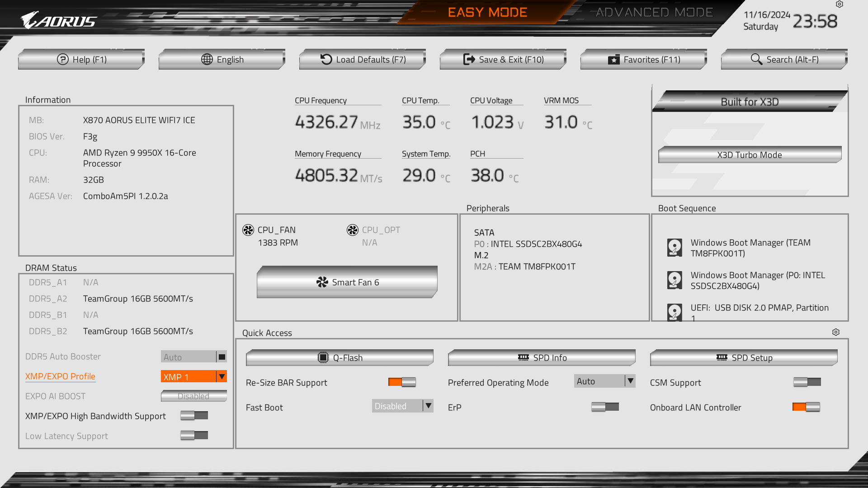Click the Q-Flash chip icon

click(323, 358)
